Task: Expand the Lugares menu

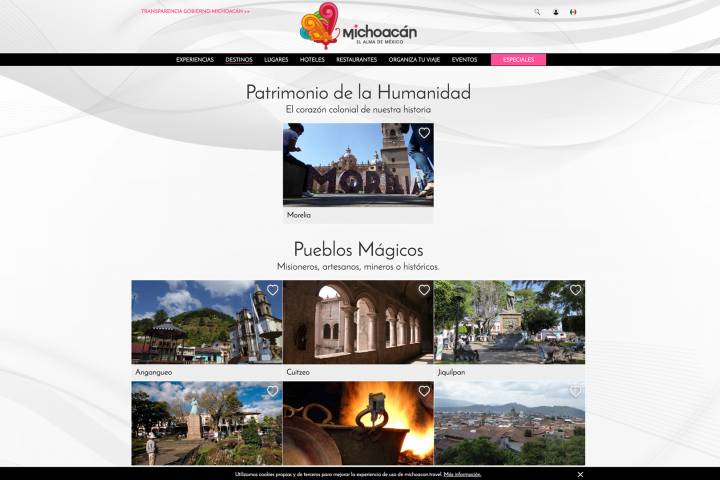Action: click(x=276, y=60)
